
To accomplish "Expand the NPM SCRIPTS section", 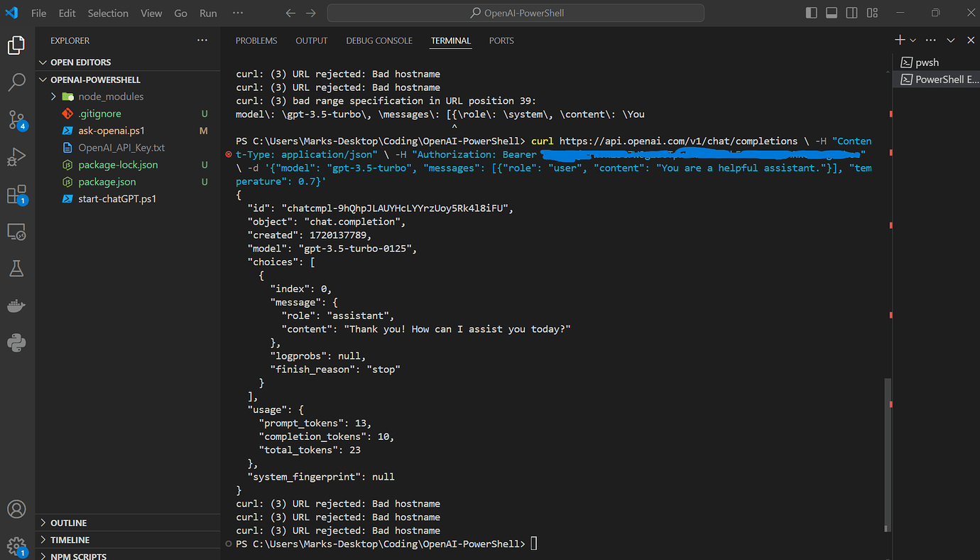I will click(x=128, y=556).
